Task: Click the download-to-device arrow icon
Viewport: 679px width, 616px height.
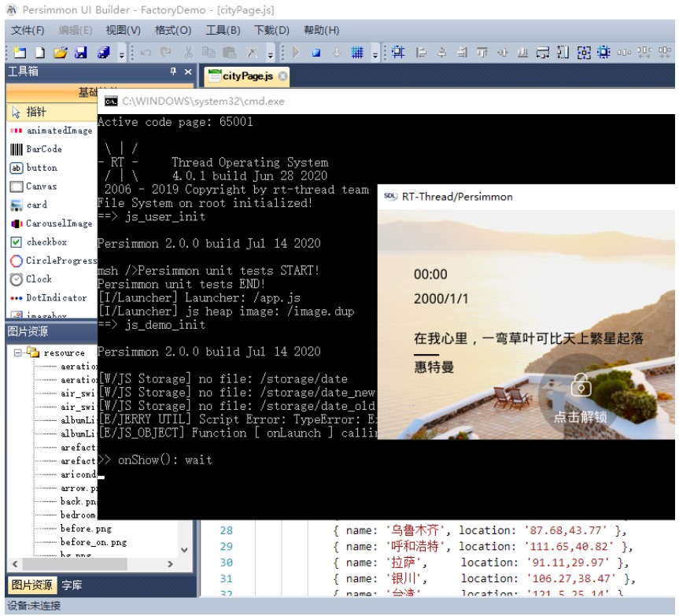Action: 337,53
